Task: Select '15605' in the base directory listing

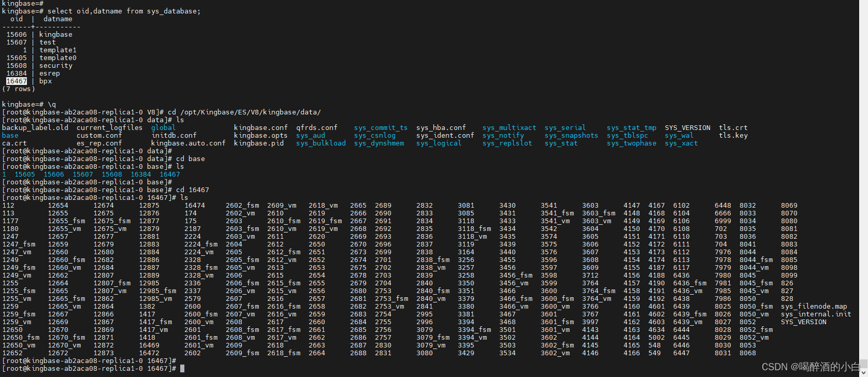Action: coord(25,175)
